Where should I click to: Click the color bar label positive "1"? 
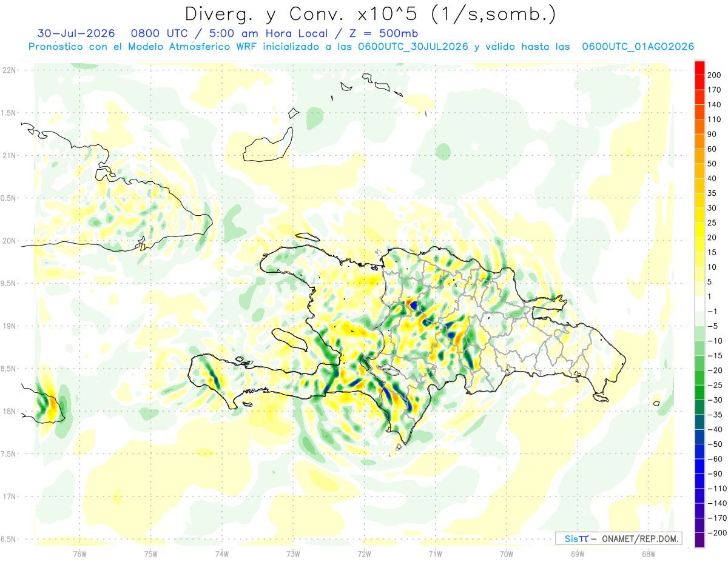pos(710,296)
